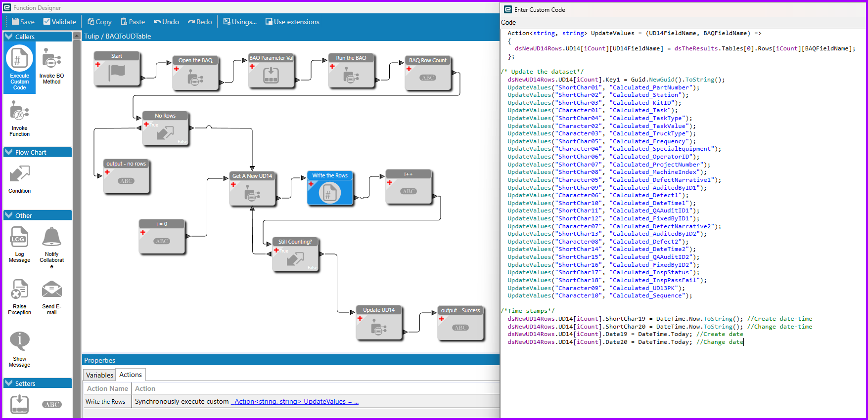Screen dimensions: 868x420
Task: Click the Validate toolbar button
Action: click(x=59, y=22)
